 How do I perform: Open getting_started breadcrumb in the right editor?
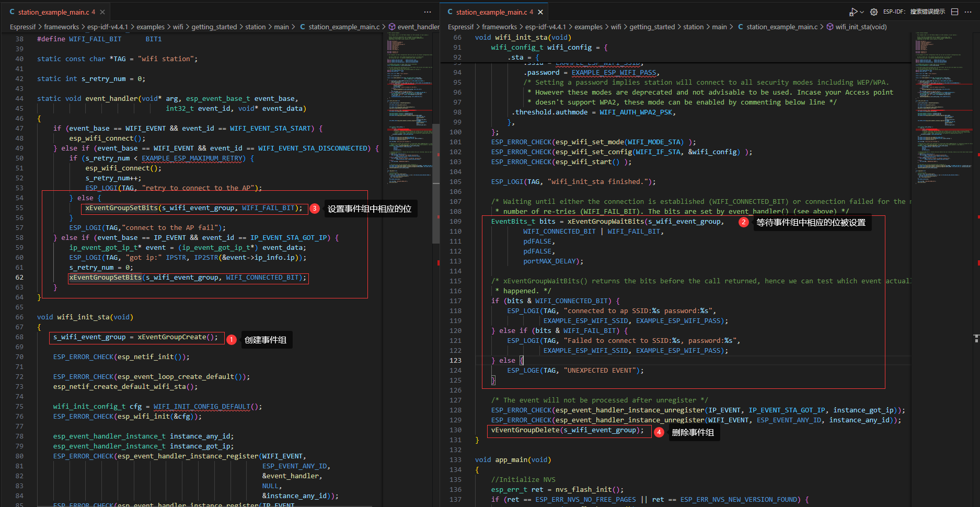[x=652, y=27]
